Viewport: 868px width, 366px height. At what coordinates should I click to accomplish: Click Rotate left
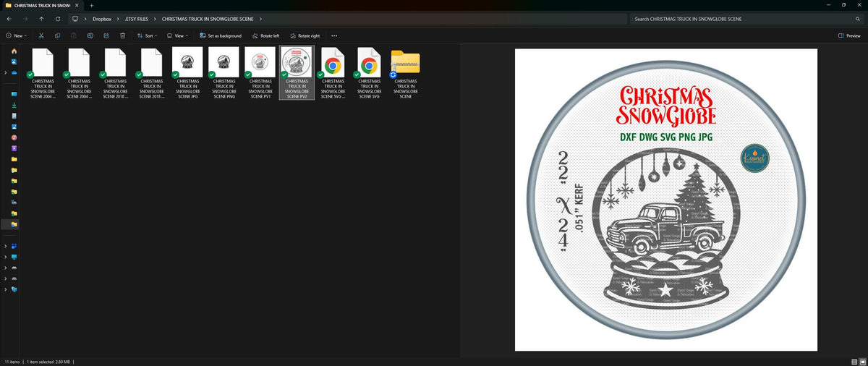265,35
